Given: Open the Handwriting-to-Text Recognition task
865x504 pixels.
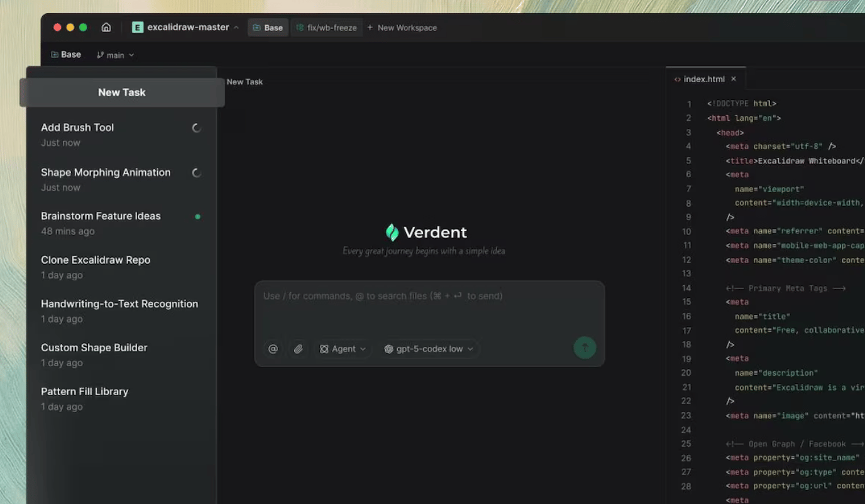Looking at the screenshot, I should pyautogui.click(x=121, y=311).
